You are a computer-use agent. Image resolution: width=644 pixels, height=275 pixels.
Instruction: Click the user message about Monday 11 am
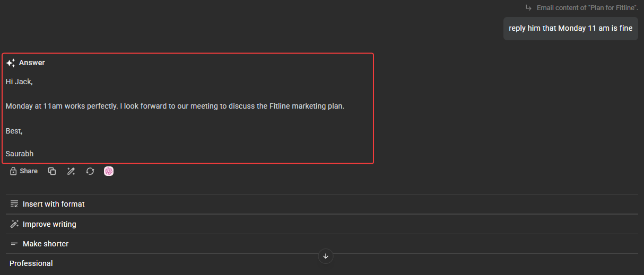570,29
